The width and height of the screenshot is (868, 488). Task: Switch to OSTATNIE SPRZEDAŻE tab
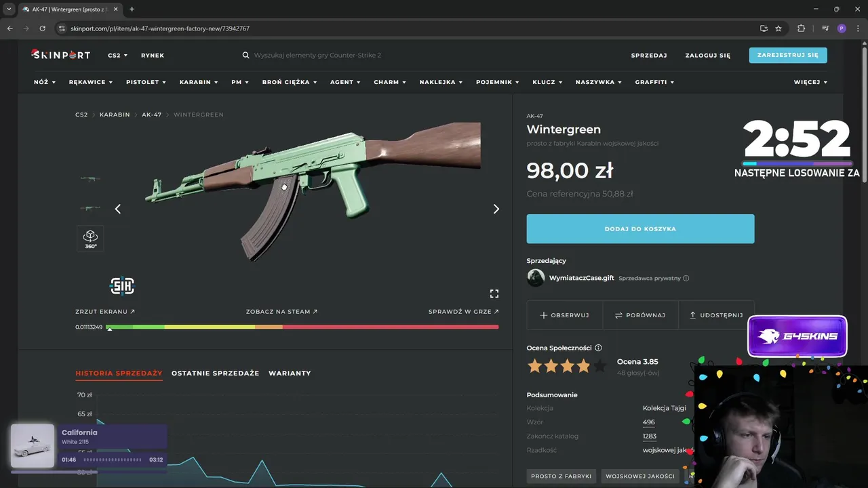pos(215,373)
